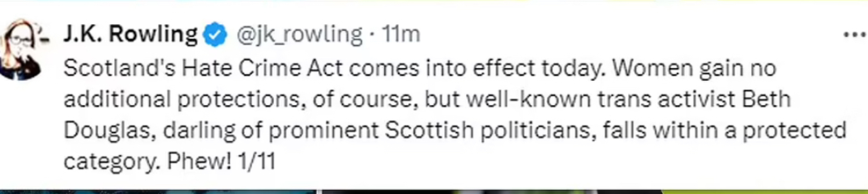
Task: Click the J.K. Rowling display name
Action: pos(130,34)
